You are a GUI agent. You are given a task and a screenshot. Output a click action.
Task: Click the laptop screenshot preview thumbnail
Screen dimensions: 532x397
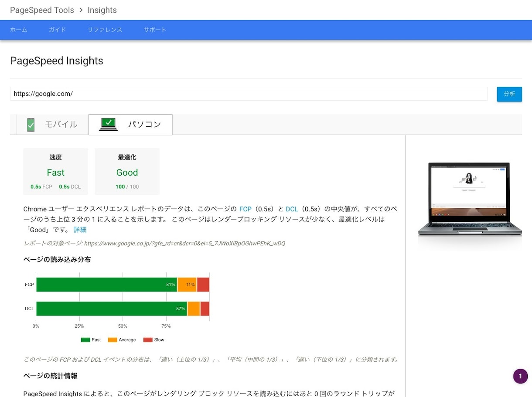pyautogui.click(x=470, y=200)
